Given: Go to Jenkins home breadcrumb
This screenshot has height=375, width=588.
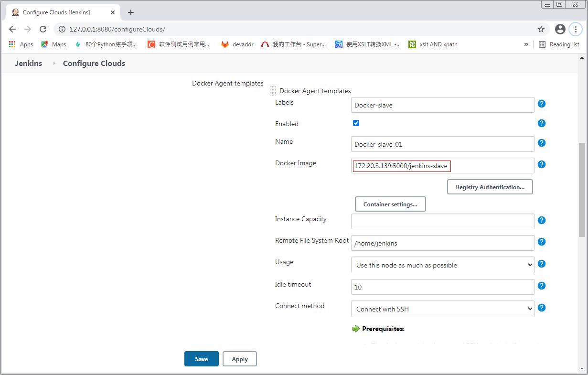Looking at the screenshot, I should coord(29,63).
